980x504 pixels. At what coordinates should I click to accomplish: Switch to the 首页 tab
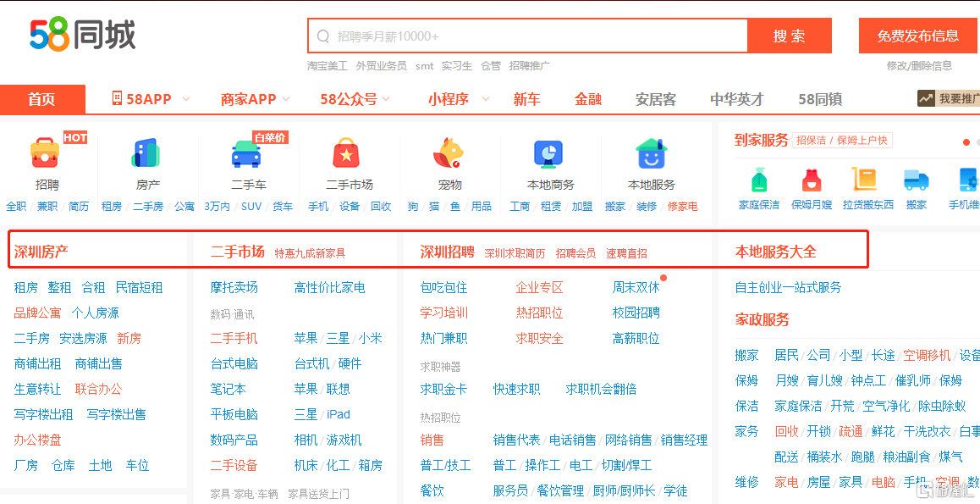point(42,99)
